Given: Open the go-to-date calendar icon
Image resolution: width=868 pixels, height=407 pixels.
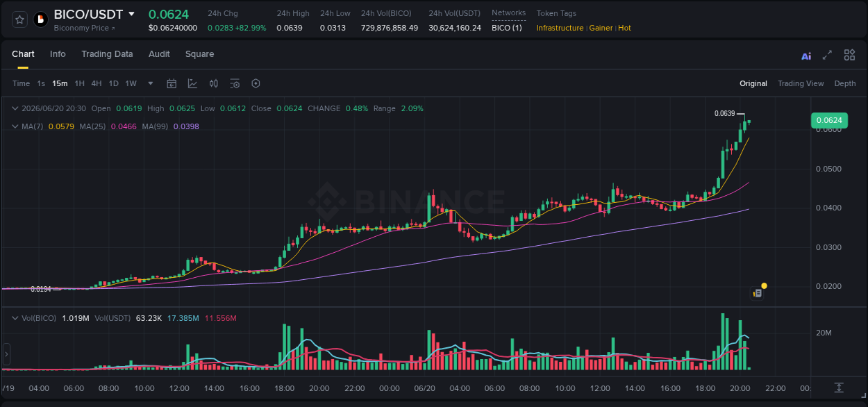Looking at the screenshot, I should click(x=172, y=83).
